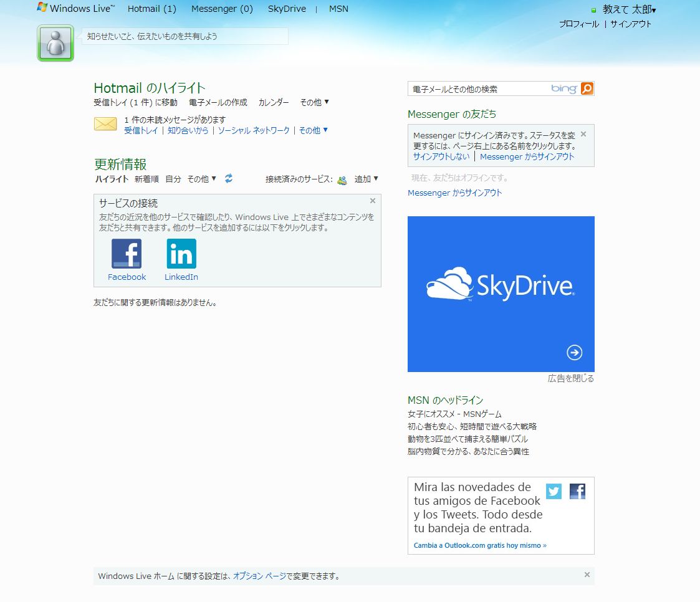The width and height of the screenshot is (700, 602).
Task: Click 広告を閉じる to close ad
Action: [570, 378]
